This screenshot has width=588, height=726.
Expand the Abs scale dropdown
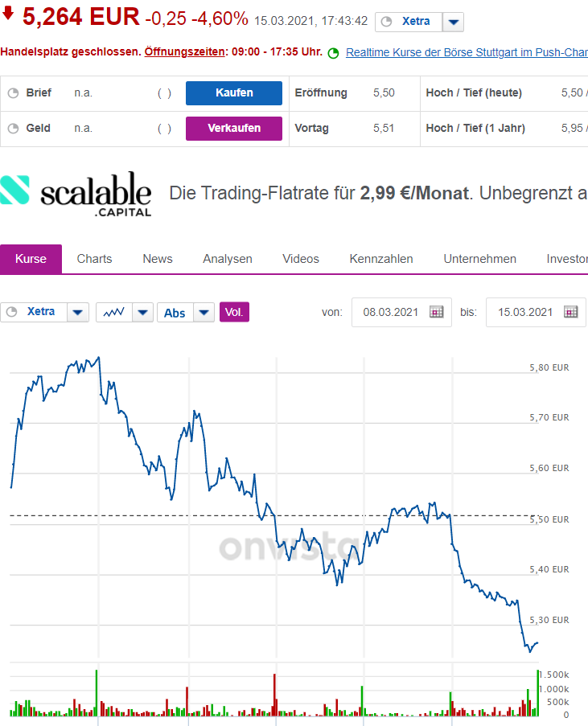pyautogui.click(x=205, y=312)
